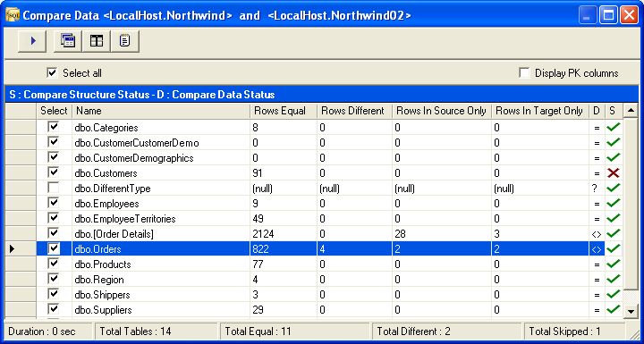Click the <> data status for dbo.[Order Details]
Viewport: 644px width, 344px height.
coord(597,234)
